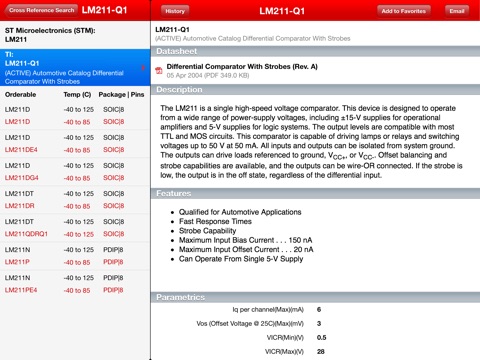
Task: Click the Package | Pins column header
Action: pos(121,94)
